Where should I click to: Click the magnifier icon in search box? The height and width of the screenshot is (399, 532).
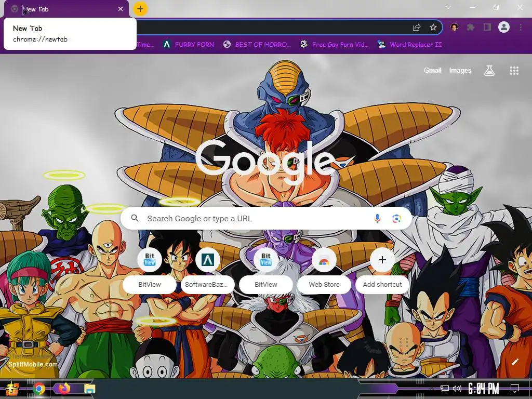click(135, 218)
